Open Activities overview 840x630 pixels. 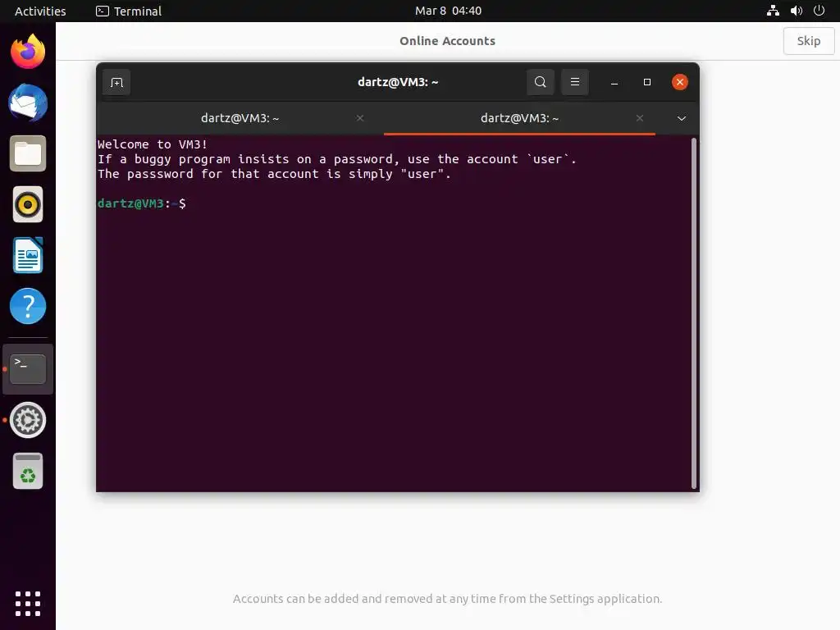40,11
